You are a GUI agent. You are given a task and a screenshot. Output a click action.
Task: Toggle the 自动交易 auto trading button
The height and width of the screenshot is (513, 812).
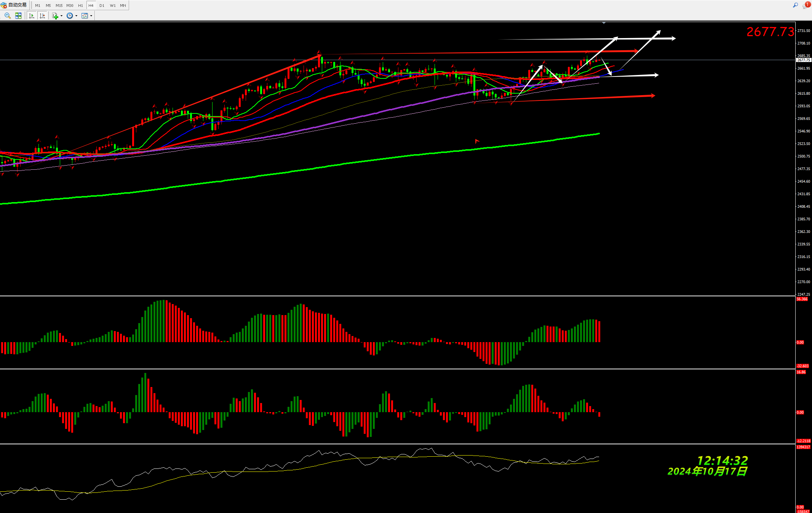pyautogui.click(x=14, y=5)
